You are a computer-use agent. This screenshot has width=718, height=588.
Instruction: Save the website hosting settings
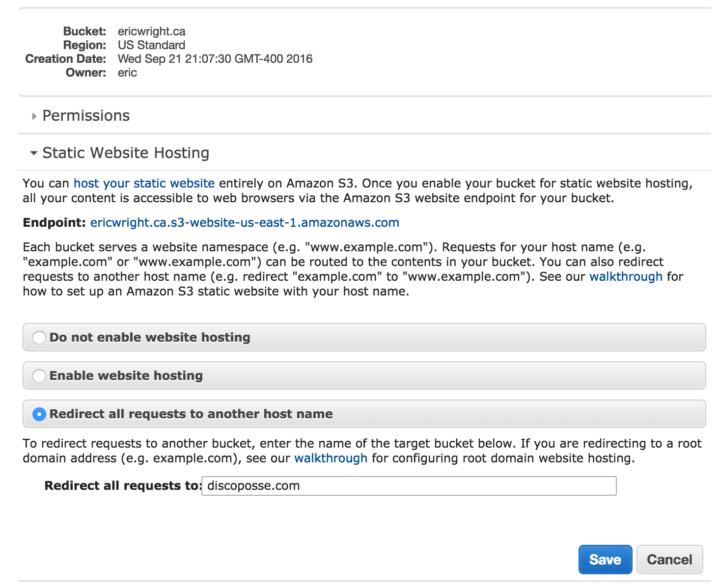click(605, 560)
